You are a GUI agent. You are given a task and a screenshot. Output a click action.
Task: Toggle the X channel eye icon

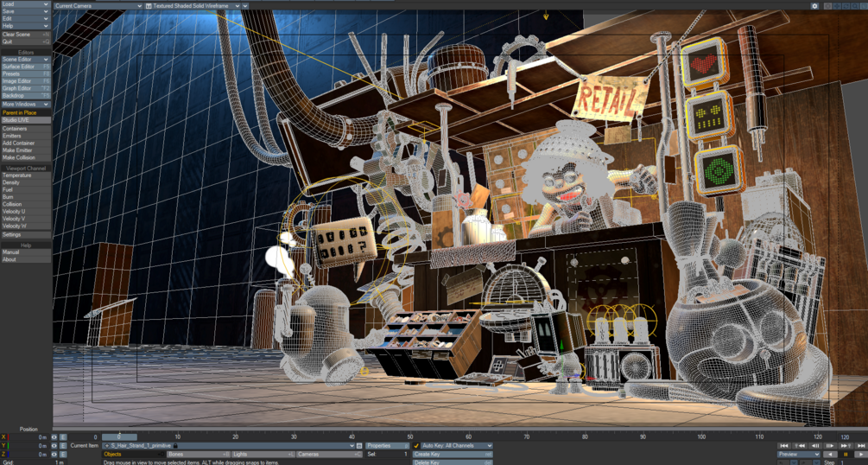click(54, 437)
